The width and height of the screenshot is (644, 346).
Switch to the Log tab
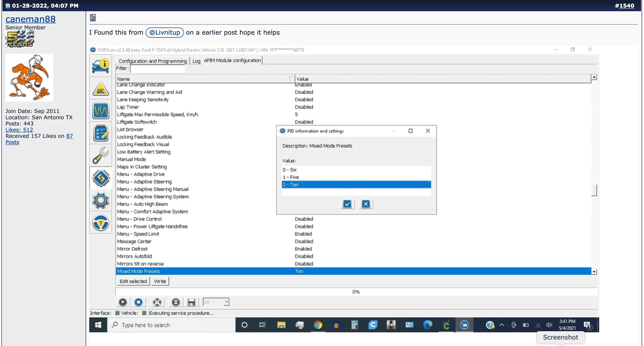pyautogui.click(x=196, y=61)
